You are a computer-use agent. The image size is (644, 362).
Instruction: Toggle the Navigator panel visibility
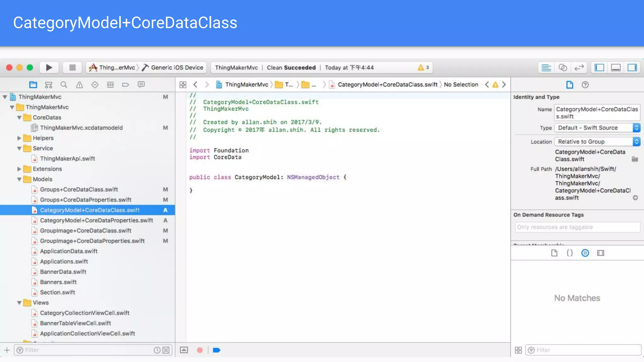click(599, 68)
